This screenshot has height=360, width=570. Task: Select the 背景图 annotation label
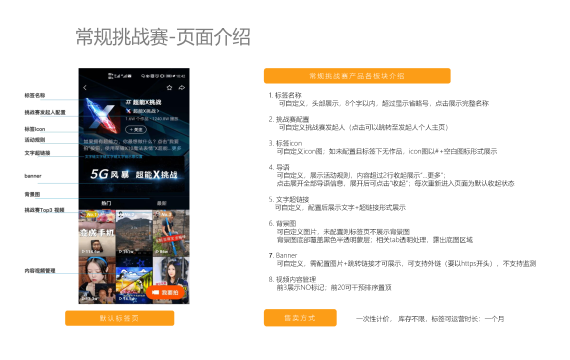click(32, 195)
